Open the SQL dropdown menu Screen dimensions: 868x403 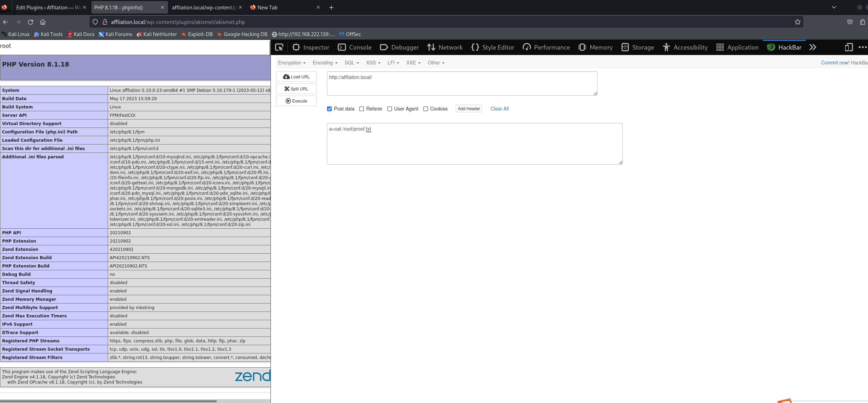[352, 63]
